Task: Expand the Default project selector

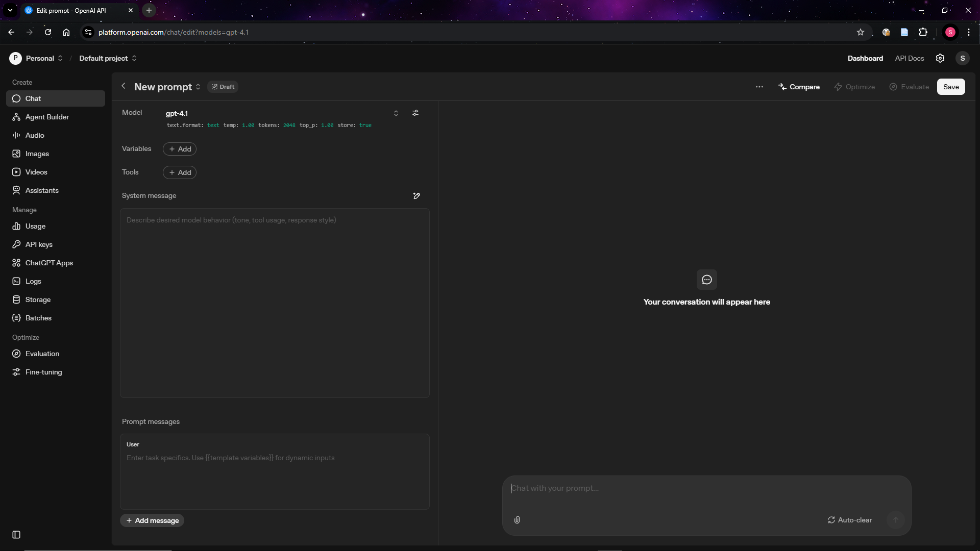Action: coord(108,58)
